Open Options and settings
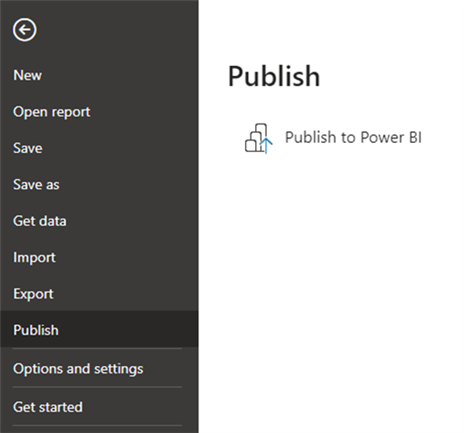 tap(78, 369)
